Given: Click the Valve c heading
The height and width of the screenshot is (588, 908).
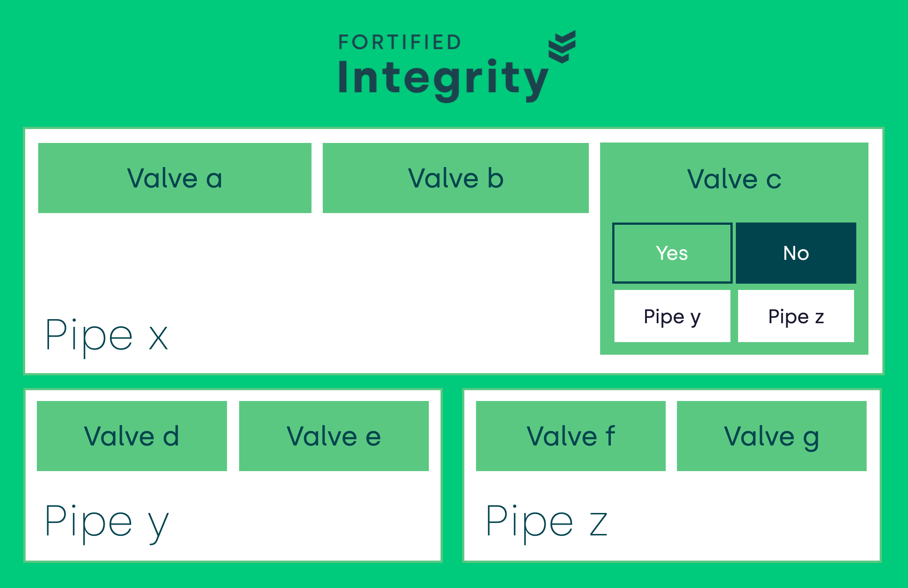Looking at the screenshot, I should click(x=734, y=179).
